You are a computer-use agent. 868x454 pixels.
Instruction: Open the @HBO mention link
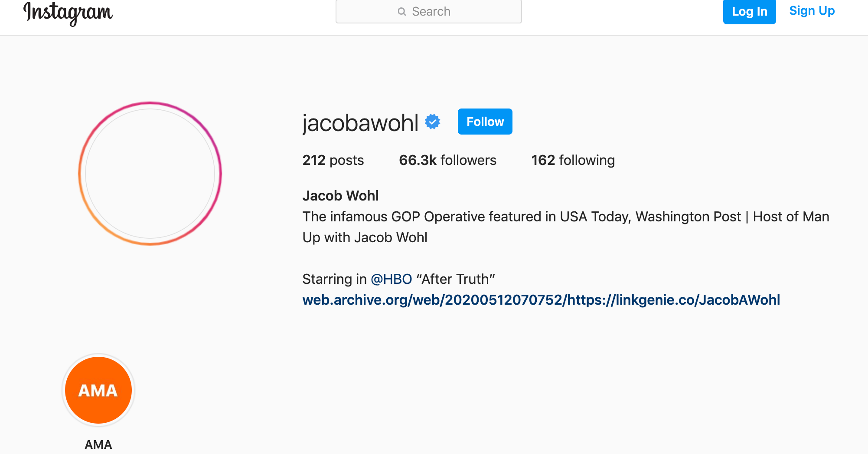pos(391,279)
